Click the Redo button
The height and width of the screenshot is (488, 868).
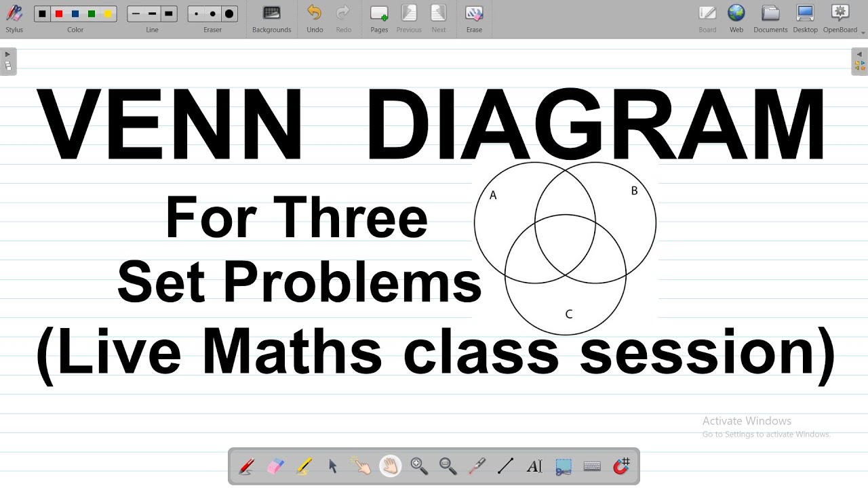click(344, 18)
